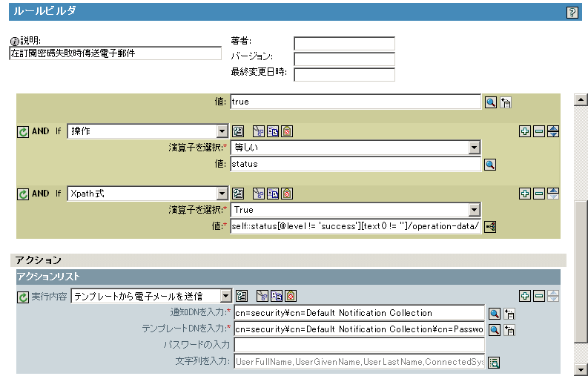Image resolution: width=588 pixels, height=376 pixels.
Task: Copy the Xpath式 condition to clipboard
Action: click(x=273, y=194)
